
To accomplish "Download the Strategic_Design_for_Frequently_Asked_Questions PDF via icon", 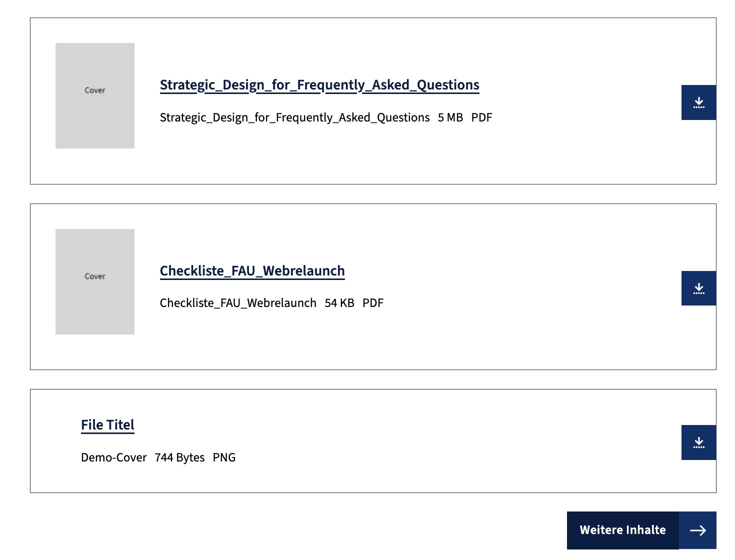I will [x=698, y=102].
